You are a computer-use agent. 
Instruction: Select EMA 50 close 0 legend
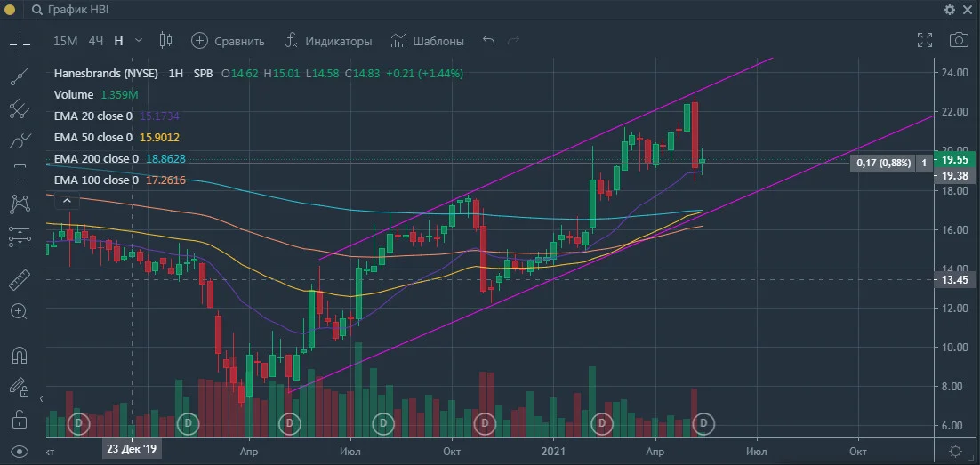click(93, 138)
